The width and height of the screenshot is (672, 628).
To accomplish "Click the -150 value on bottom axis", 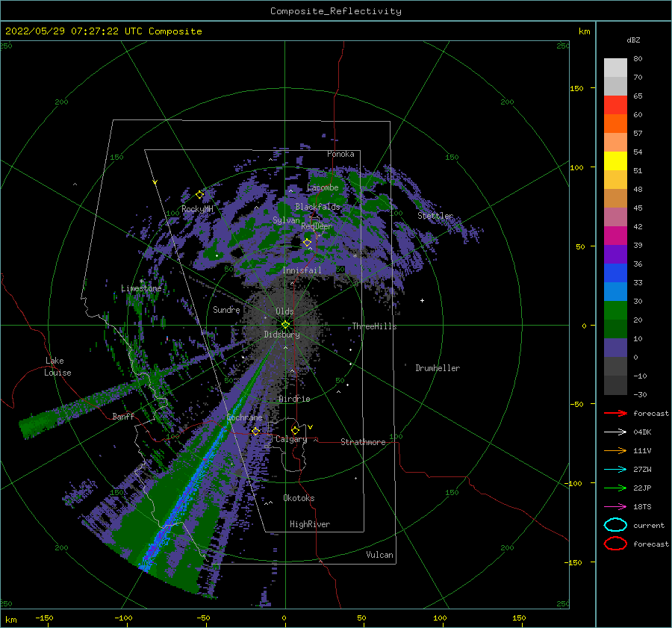I will (44, 618).
